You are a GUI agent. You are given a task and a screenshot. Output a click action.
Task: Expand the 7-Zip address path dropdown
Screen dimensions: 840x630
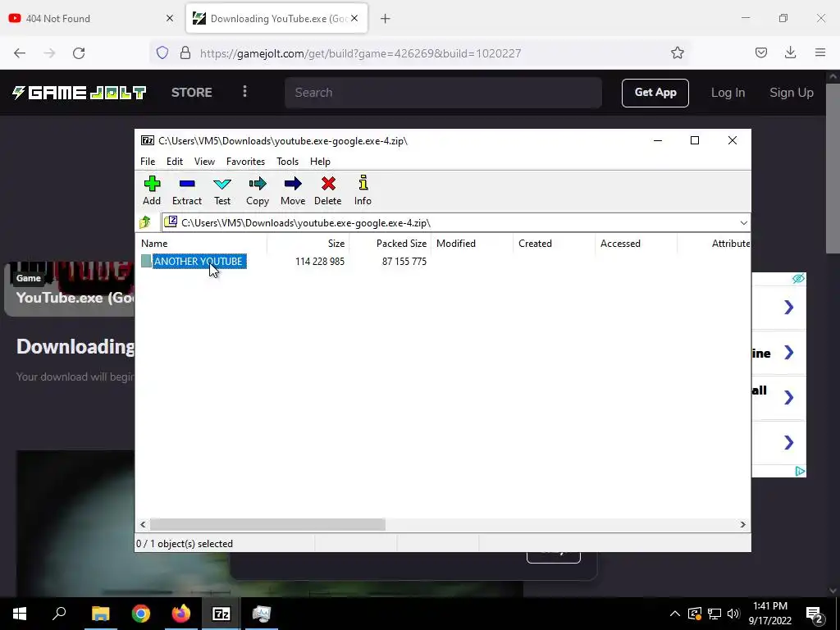pos(743,223)
